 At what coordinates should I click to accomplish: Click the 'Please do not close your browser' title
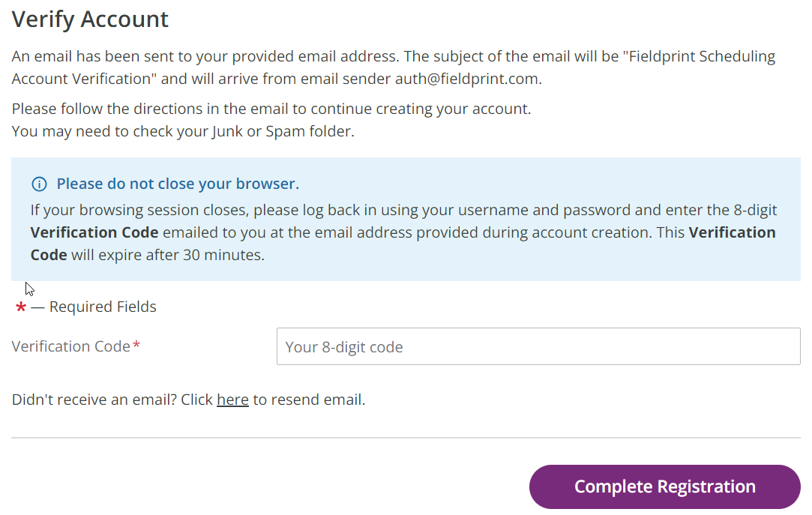[x=178, y=184]
